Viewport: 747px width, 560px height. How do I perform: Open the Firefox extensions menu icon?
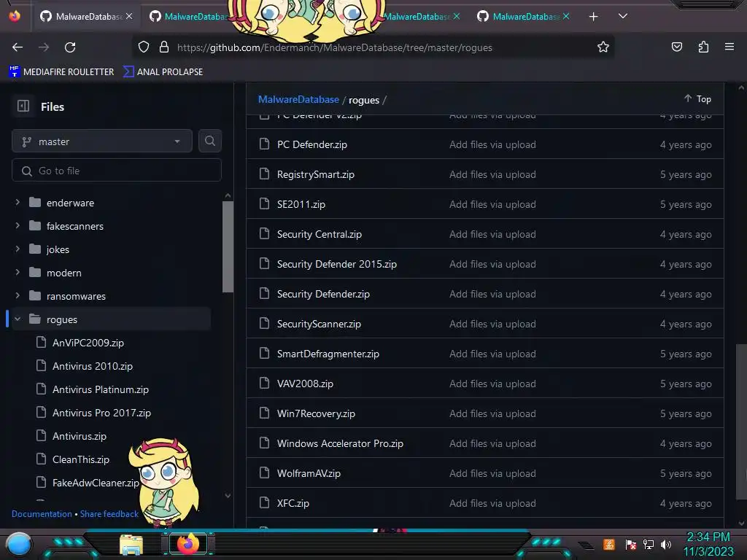click(703, 47)
